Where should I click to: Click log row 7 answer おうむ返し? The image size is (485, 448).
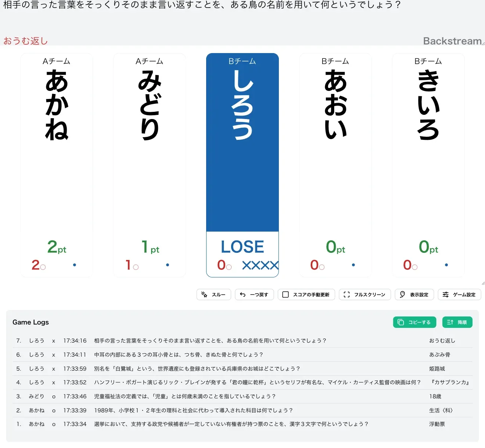[x=442, y=341]
